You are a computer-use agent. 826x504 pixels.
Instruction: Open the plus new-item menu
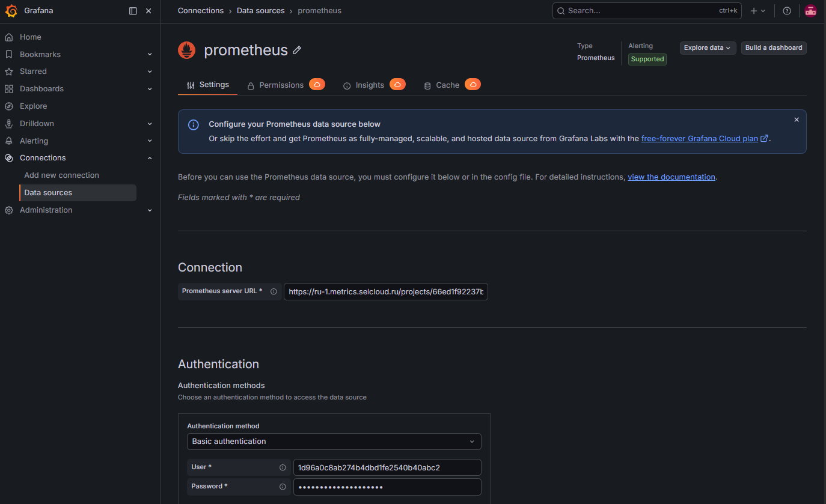pos(757,11)
